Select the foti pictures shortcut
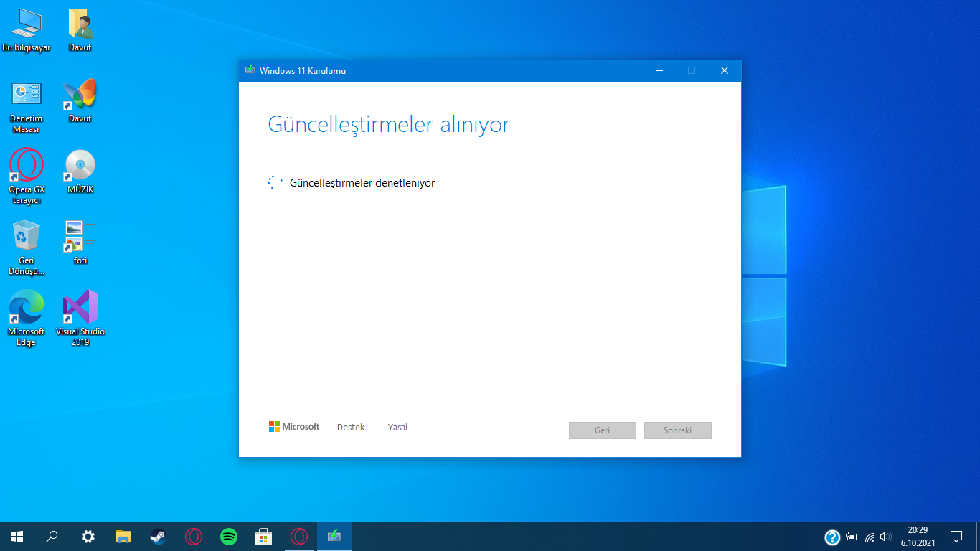Screen dimensions: 980x551 point(80,242)
